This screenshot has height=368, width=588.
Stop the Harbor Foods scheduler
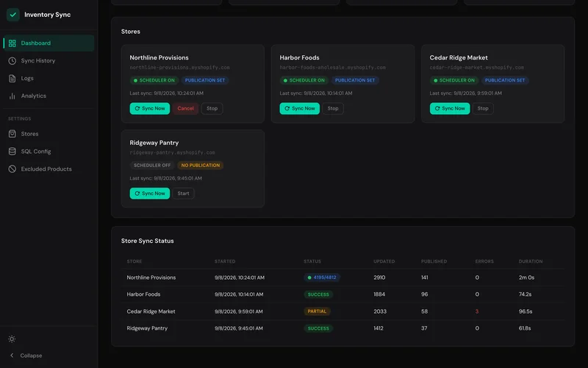click(333, 108)
